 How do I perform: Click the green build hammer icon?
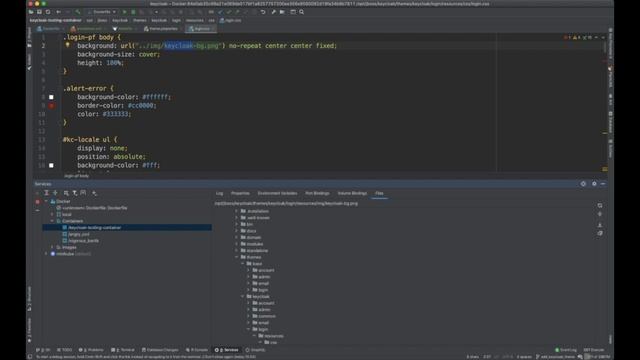78,12
